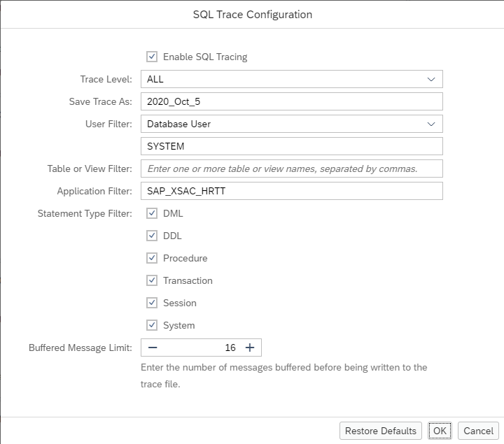
Task: Confirm configuration with OK button
Action: [x=440, y=431]
